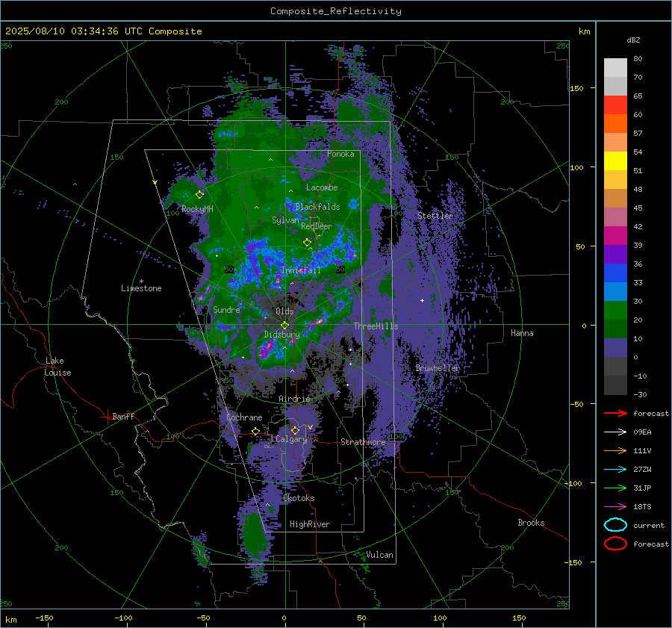Click the Drumheller city label

(x=438, y=368)
